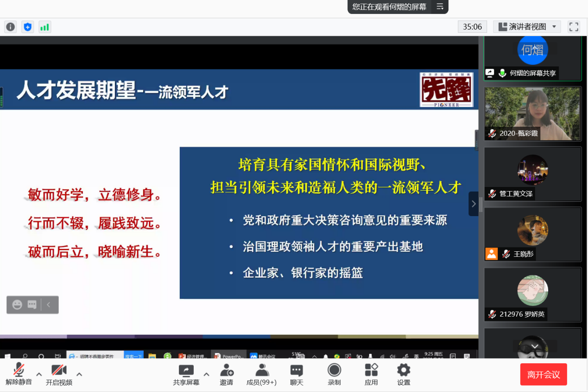Collapse the participant video sidebar arrow
This screenshot has width=588, height=392.
click(x=473, y=204)
